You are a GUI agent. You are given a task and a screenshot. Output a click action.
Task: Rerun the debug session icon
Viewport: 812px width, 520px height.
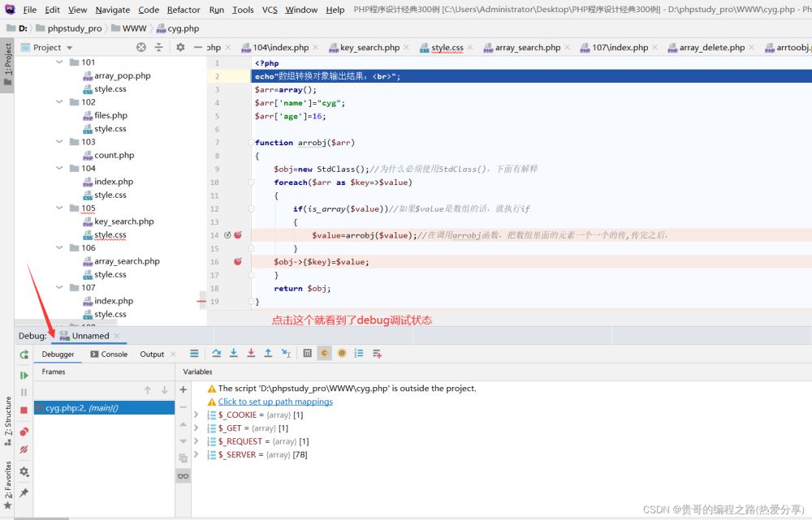pyautogui.click(x=24, y=355)
